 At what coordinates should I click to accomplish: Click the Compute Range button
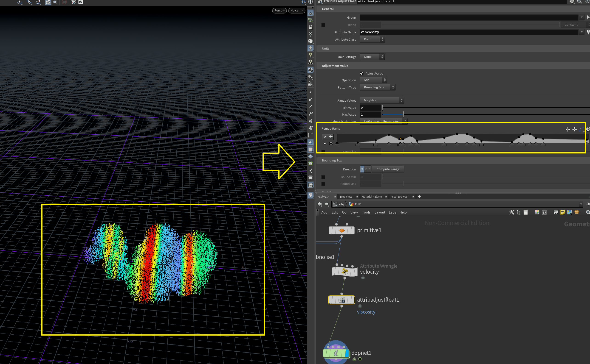click(387, 169)
